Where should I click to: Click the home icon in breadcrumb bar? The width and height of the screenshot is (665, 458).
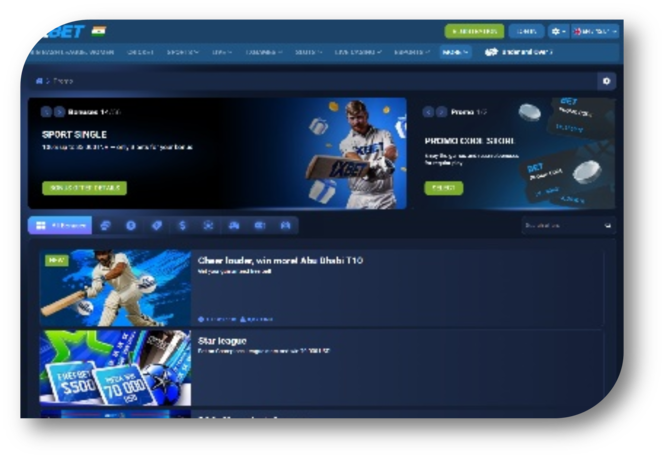pos(39,81)
